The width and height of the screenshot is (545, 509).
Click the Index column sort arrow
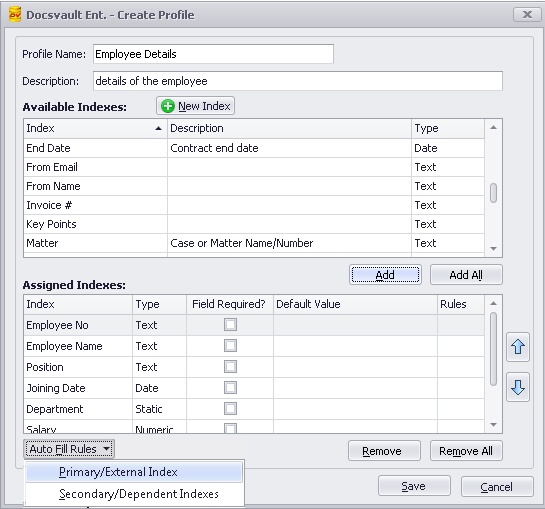(158, 128)
